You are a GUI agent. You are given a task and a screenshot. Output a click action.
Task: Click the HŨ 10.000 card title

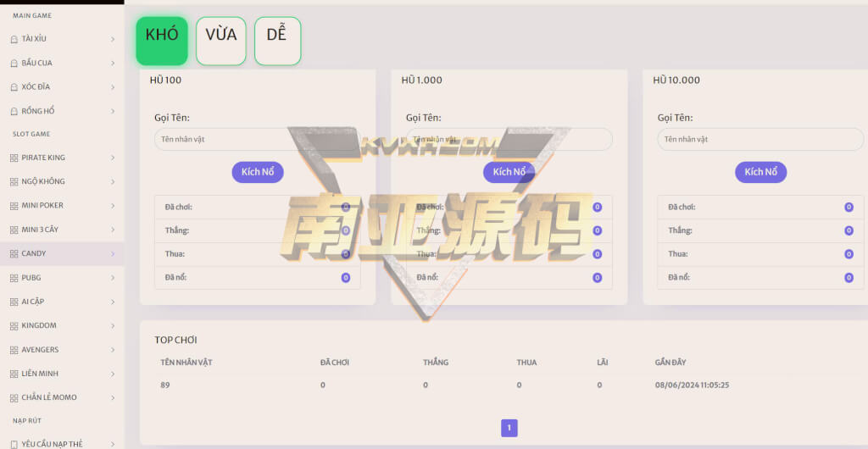click(x=676, y=80)
